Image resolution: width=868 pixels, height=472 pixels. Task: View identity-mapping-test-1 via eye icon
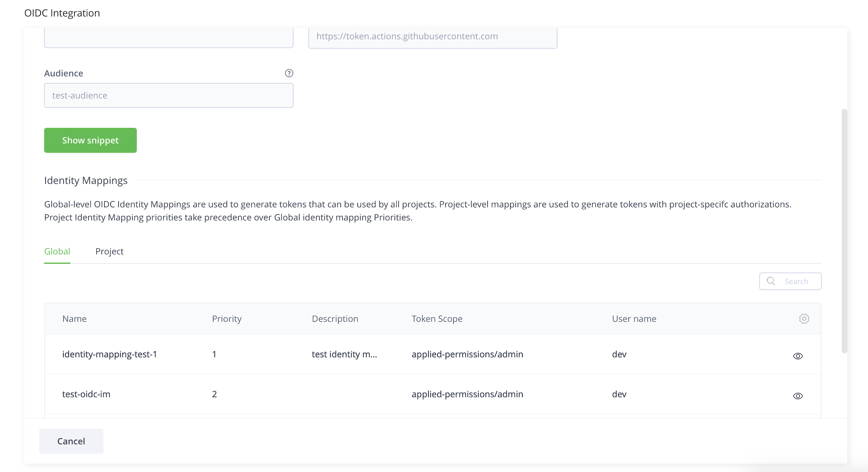click(x=797, y=356)
